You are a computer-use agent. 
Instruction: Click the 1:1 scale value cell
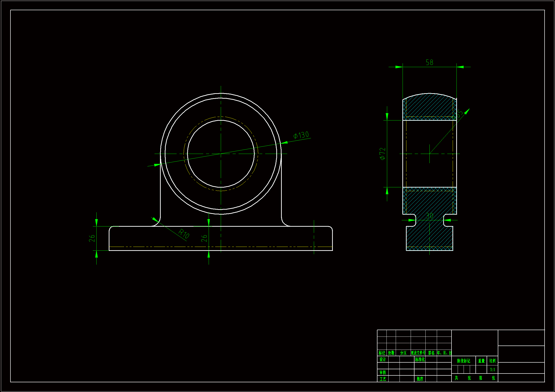492,369
